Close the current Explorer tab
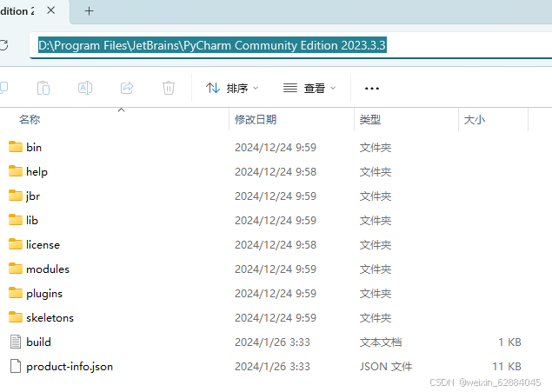Screen dimensions: 552x392 tap(51, 10)
